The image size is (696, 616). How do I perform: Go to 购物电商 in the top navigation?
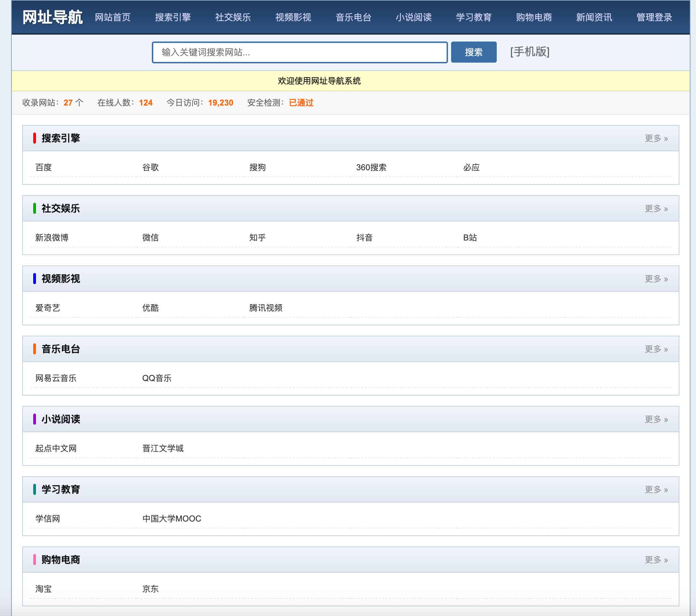pyautogui.click(x=534, y=17)
